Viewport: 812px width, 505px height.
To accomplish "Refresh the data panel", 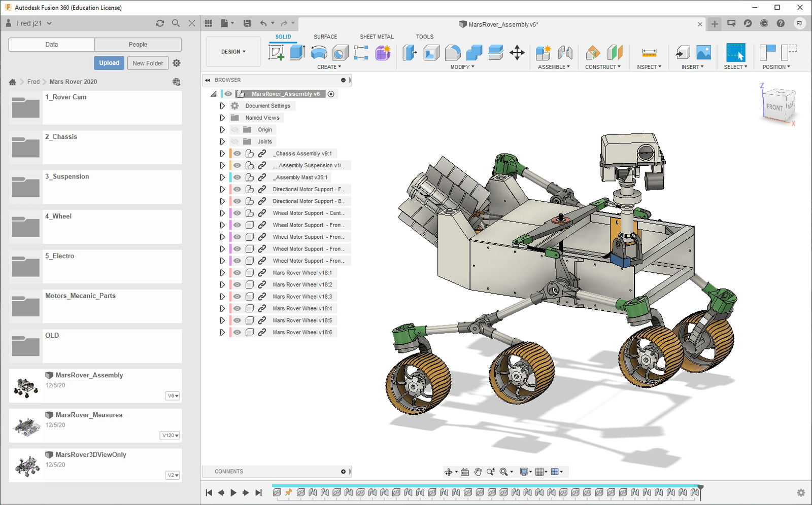I will 160,23.
